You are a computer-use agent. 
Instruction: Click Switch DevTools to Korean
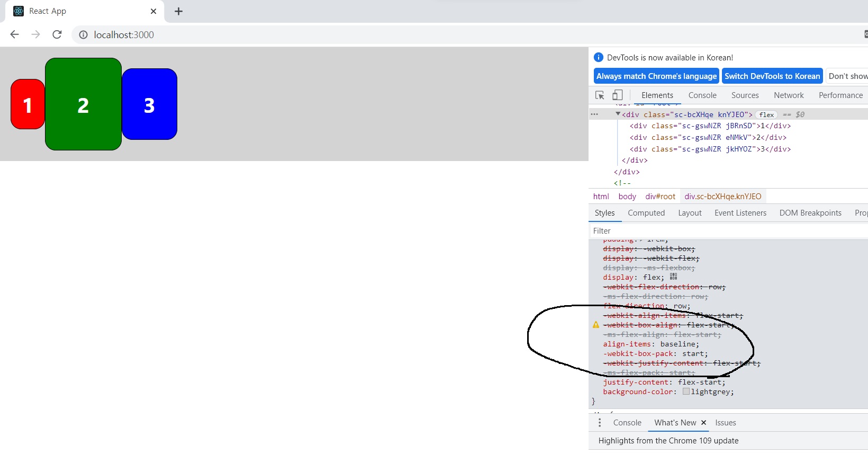pos(772,76)
